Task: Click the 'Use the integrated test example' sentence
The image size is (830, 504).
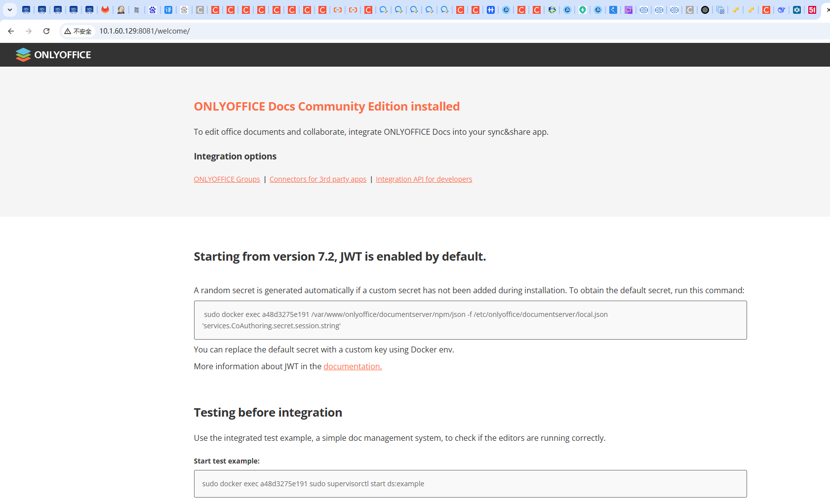Action: tap(399, 438)
